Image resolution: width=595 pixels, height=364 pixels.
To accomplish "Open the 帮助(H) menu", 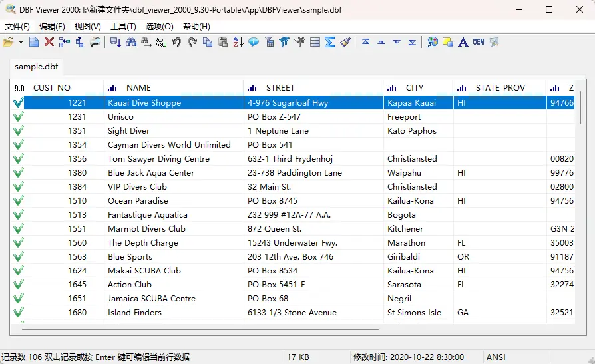I will 196,26.
